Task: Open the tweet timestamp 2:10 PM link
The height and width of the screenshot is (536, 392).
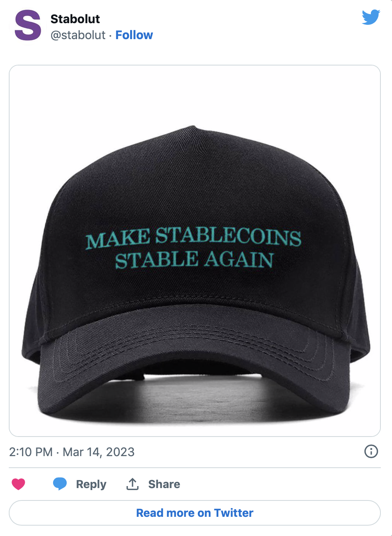Action: pos(31,452)
